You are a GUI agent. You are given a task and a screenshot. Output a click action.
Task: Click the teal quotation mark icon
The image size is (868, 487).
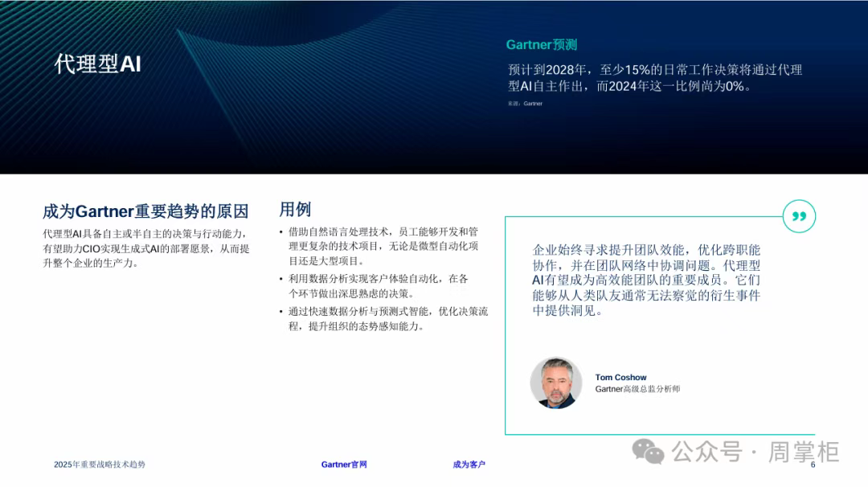click(799, 216)
